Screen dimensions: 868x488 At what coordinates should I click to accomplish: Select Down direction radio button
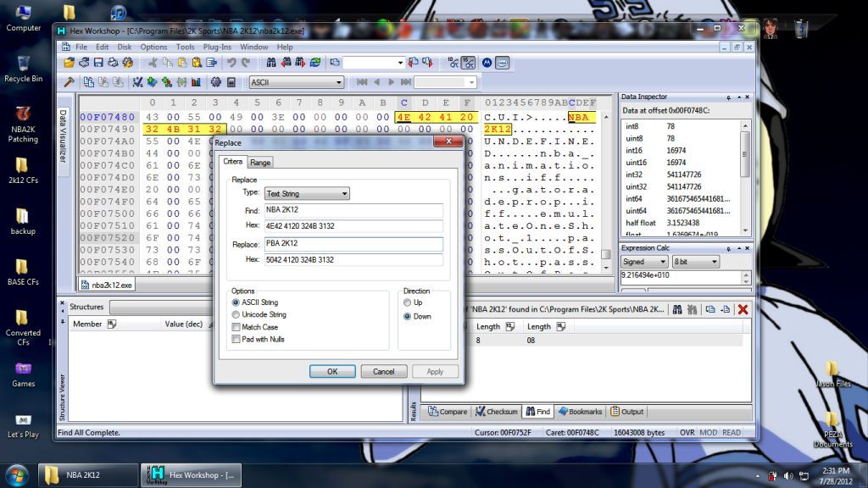pos(408,317)
